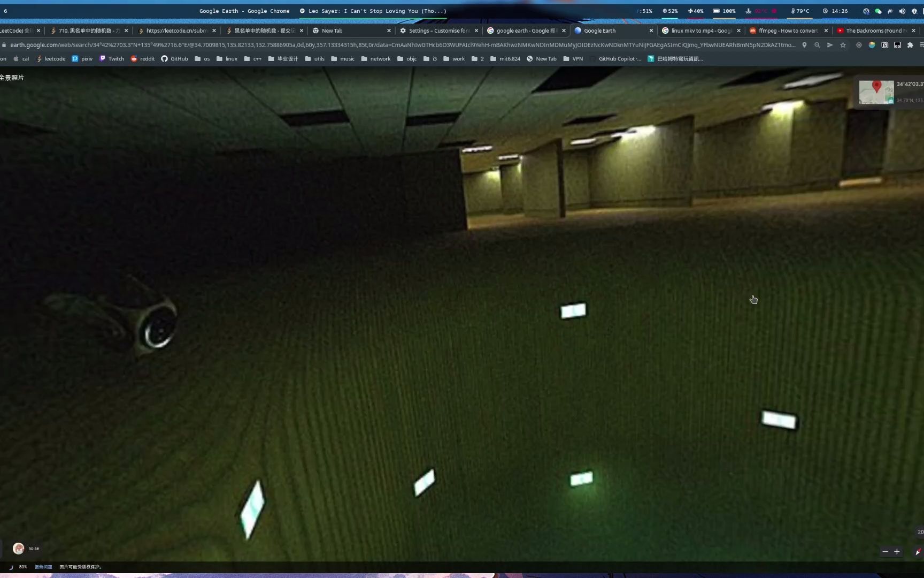Open the GitHub bookmark
This screenshot has width=924, height=578.
tap(175, 59)
